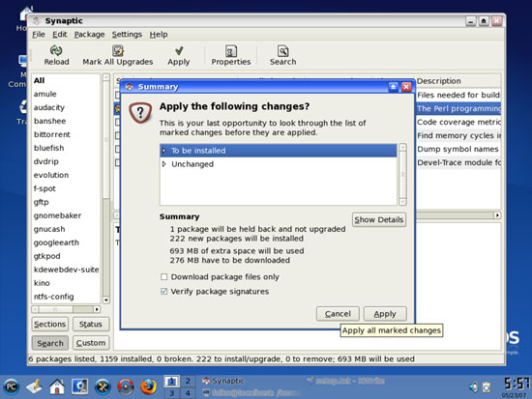The width and height of the screenshot is (532, 399).
Task: Select dvdrip in the filter list
Action: (x=66, y=161)
